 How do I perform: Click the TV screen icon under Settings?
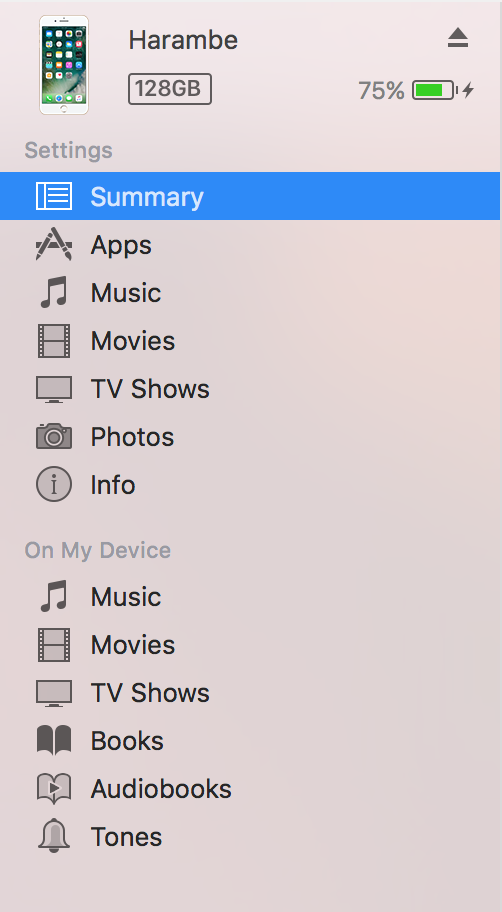pyautogui.click(x=54, y=389)
